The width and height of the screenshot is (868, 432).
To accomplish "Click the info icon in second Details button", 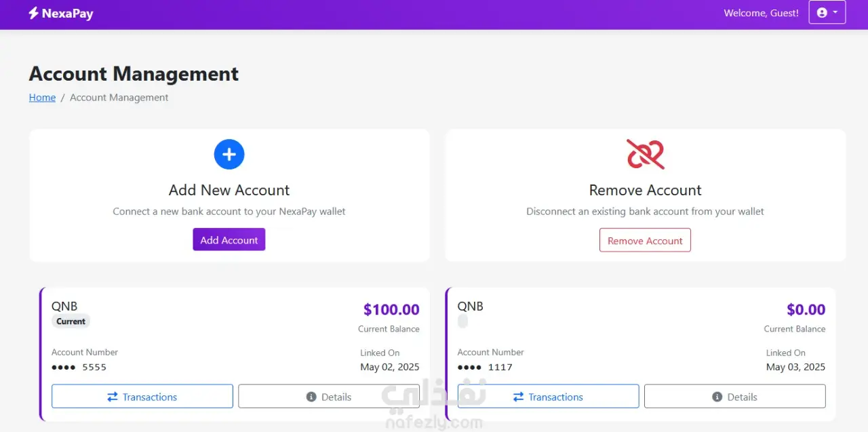I will 717,397.
